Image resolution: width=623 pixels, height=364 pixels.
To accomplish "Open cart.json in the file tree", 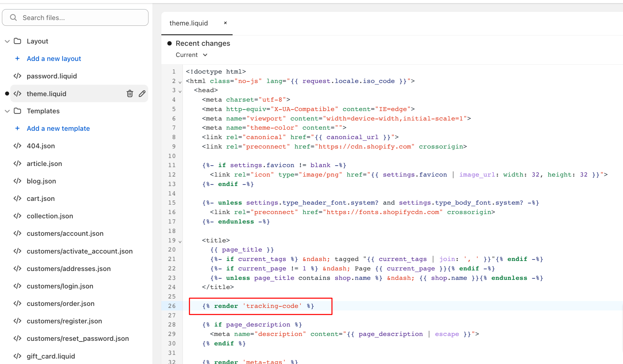I will 41,199.
